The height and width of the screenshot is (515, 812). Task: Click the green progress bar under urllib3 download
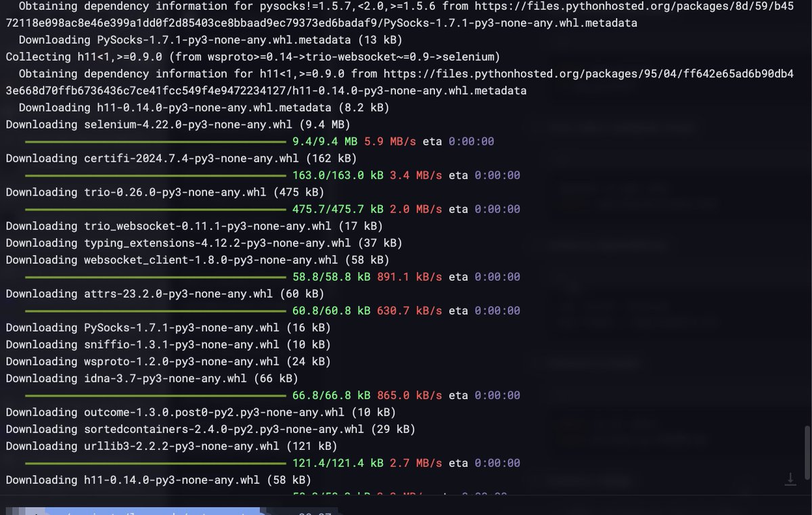[156, 463]
